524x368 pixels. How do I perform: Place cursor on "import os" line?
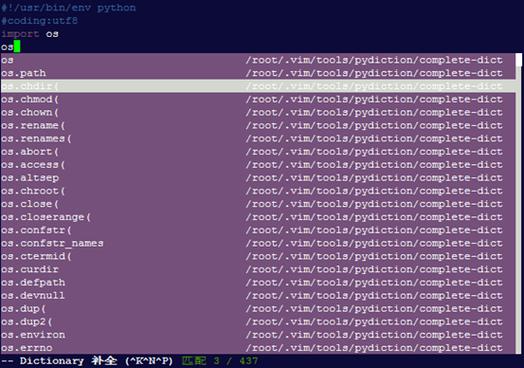[x=30, y=34]
